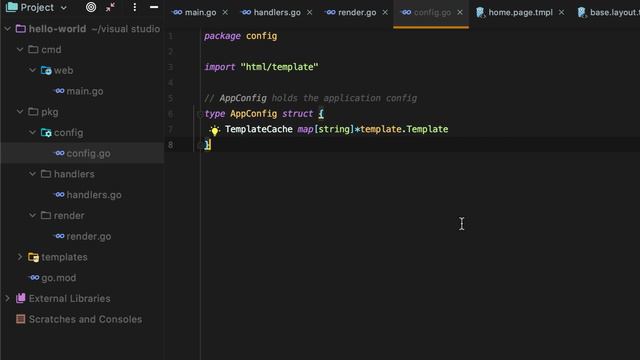The width and height of the screenshot is (640, 360).
Task: Collapse the handlers folder
Action: pos(33,174)
